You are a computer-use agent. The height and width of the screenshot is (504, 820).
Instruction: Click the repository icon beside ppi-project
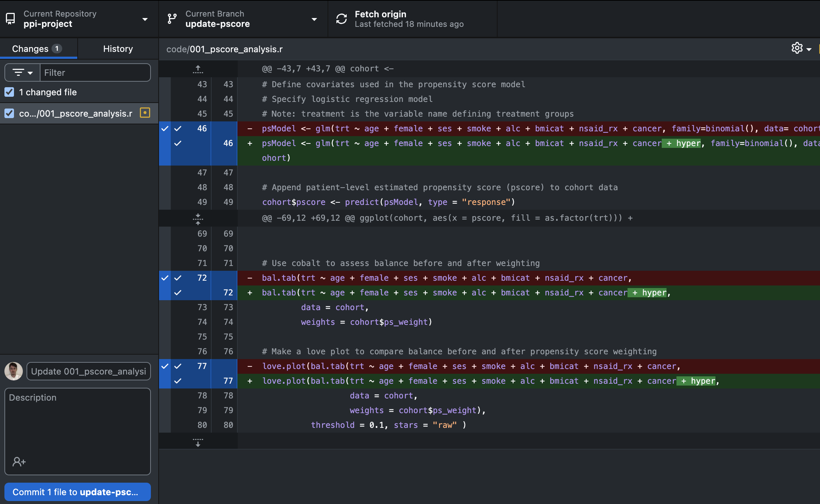click(x=10, y=19)
